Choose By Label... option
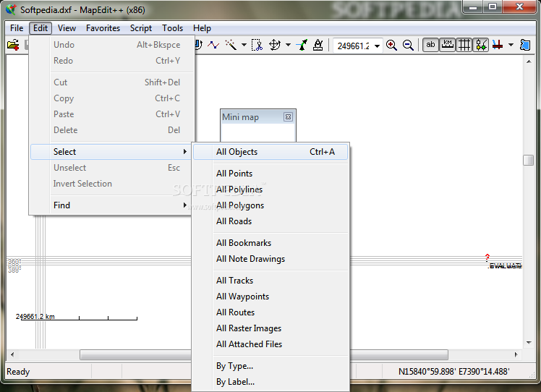The height and width of the screenshot is (392, 541). pos(270,382)
